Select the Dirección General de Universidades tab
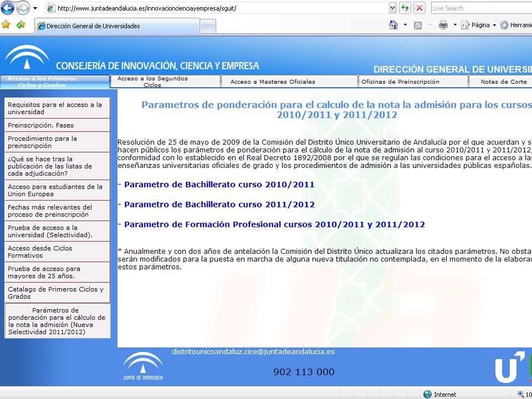This screenshot has height=399, width=532. pyautogui.click(x=117, y=26)
